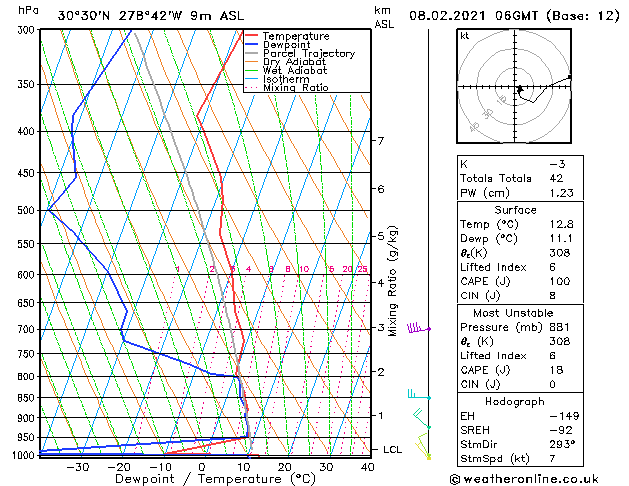Click the Totals Totals value 42
This screenshot has width=629, height=486.
coord(556,178)
